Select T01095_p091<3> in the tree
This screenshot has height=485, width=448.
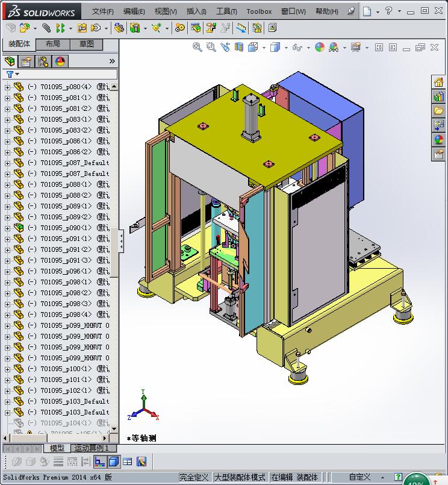tap(66, 260)
